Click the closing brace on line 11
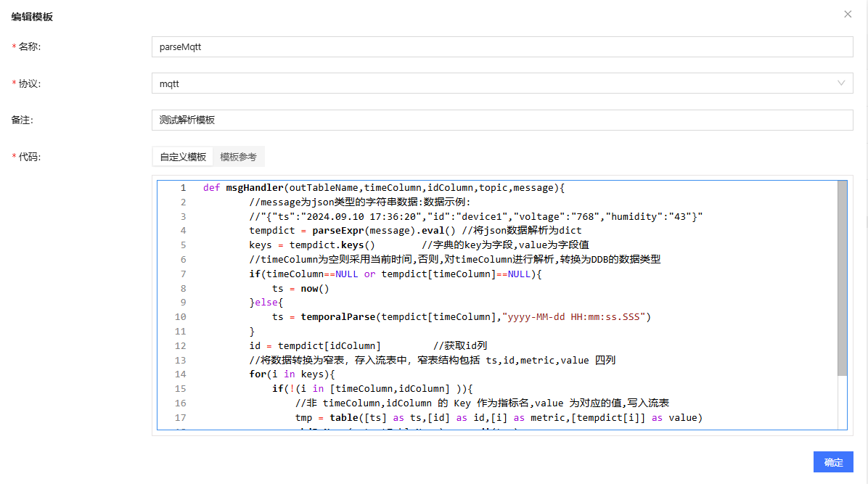 [252, 331]
